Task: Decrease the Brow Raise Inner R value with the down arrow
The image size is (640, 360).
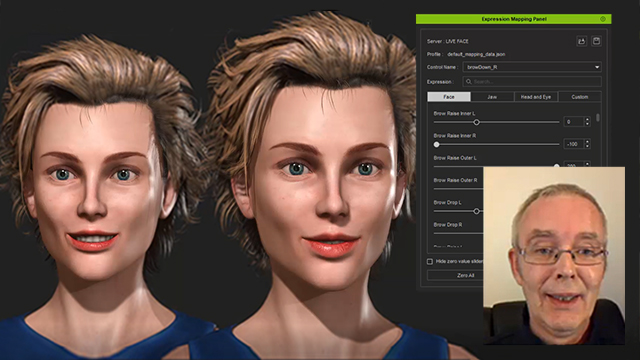Action: coord(587,146)
